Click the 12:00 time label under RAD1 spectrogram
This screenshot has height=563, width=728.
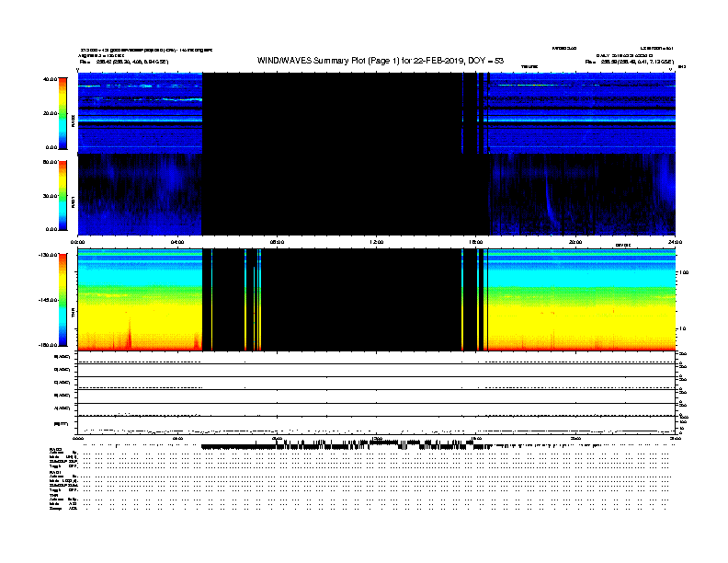click(x=376, y=242)
